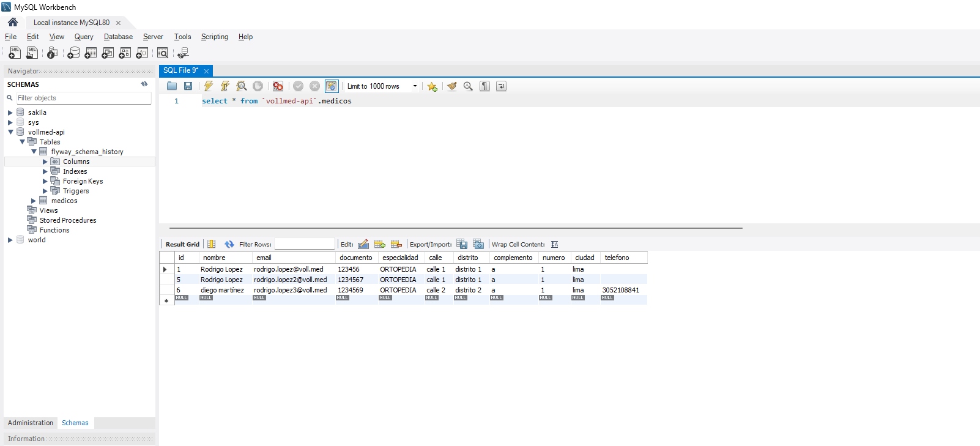Toggle the auto-commit mode button

pyautogui.click(x=331, y=86)
